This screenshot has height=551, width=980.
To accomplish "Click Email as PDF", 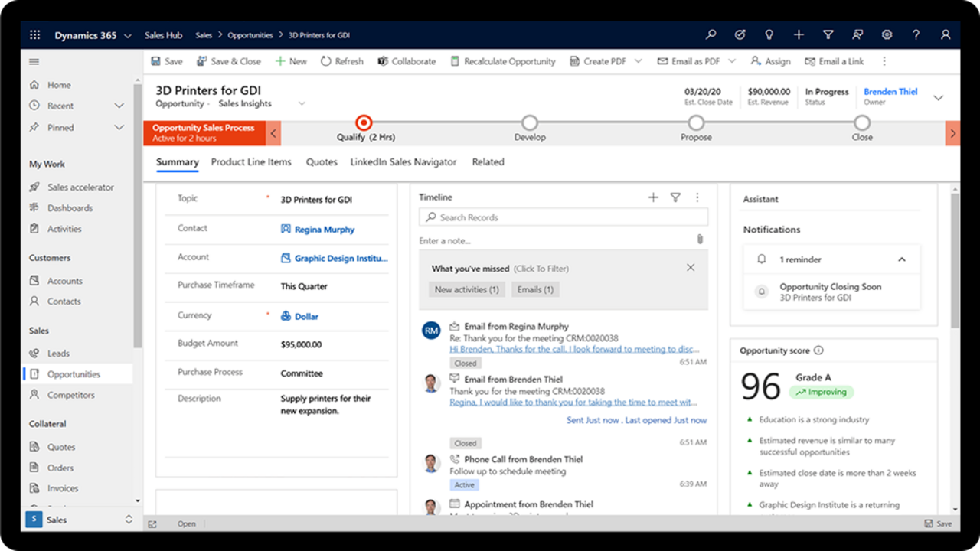I will click(x=688, y=61).
